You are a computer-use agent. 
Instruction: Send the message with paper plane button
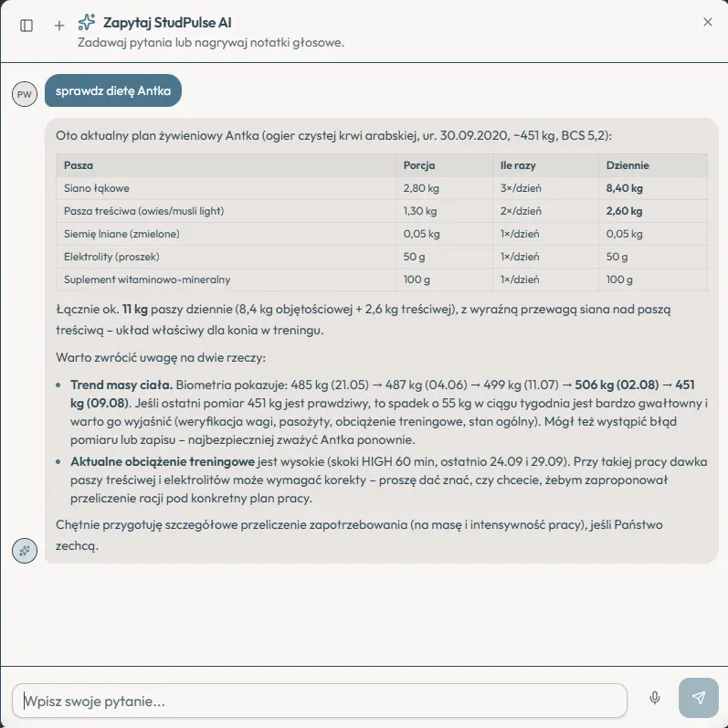[698, 698]
